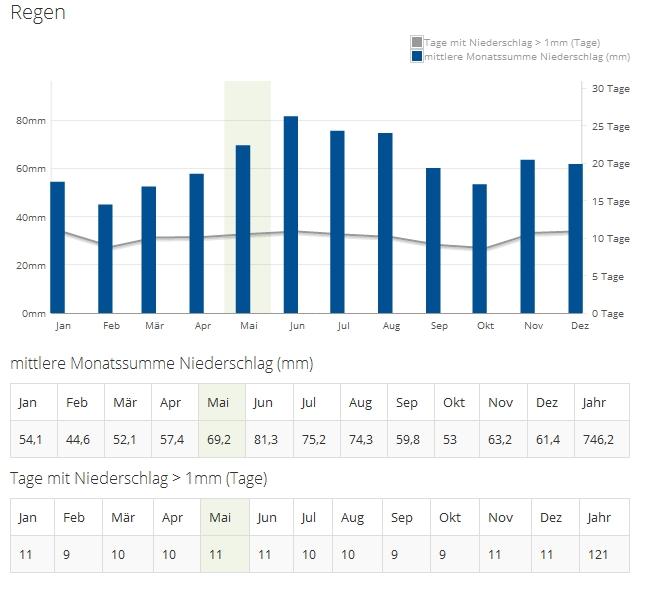Click the 44,6 February value cell
662x590 pixels.
[78, 439]
